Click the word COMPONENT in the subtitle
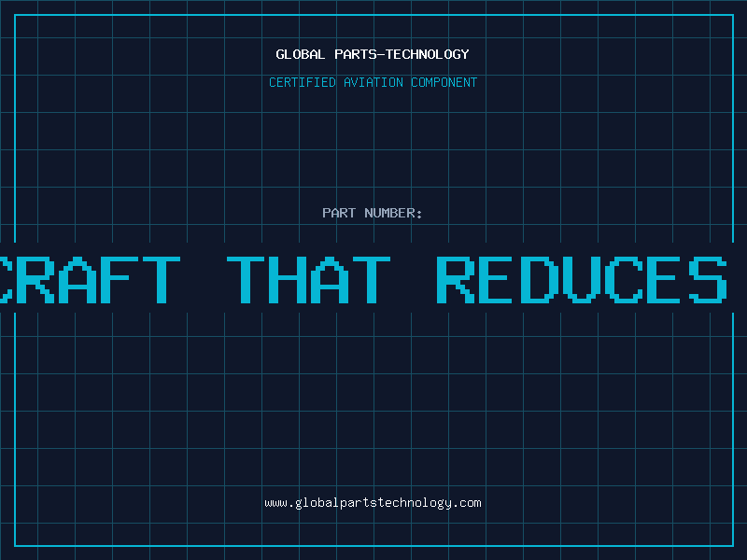Image resolution: width=747 pixels, height=560 pixels. (444, 82)
